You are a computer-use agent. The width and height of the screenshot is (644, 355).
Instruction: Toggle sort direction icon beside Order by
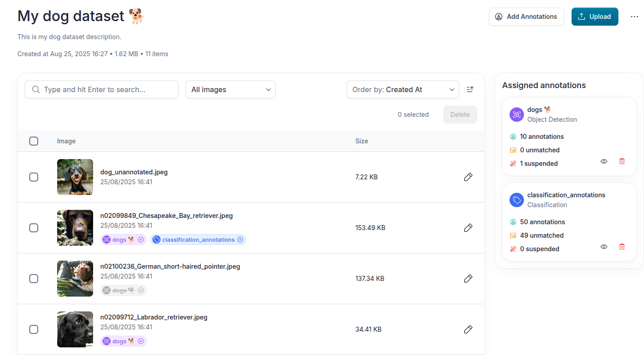(x=470, y=89)
